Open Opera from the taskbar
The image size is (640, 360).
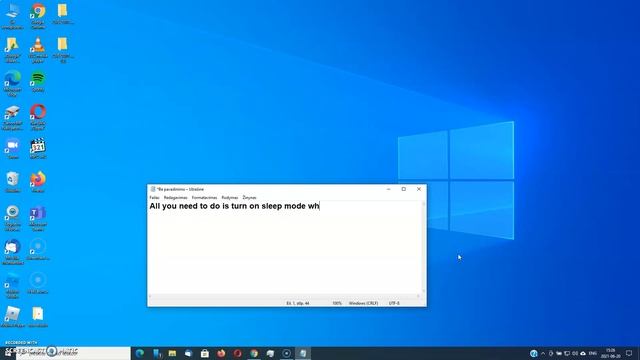pyautogui.click(x=238, y=353)
